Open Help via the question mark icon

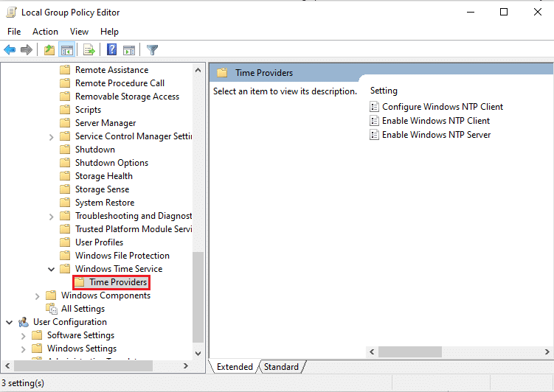111,50
